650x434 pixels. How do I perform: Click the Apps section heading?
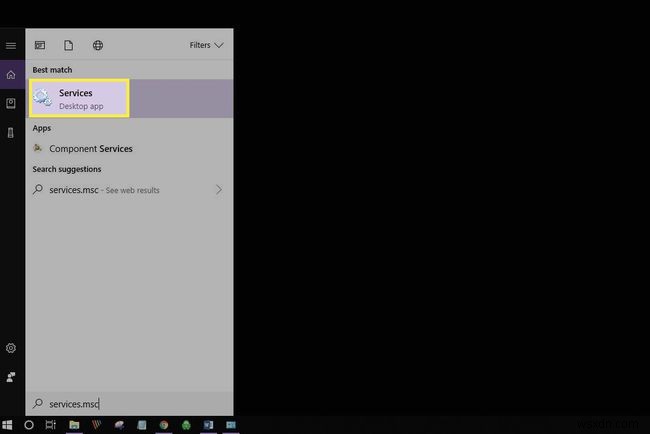(42, 128)
